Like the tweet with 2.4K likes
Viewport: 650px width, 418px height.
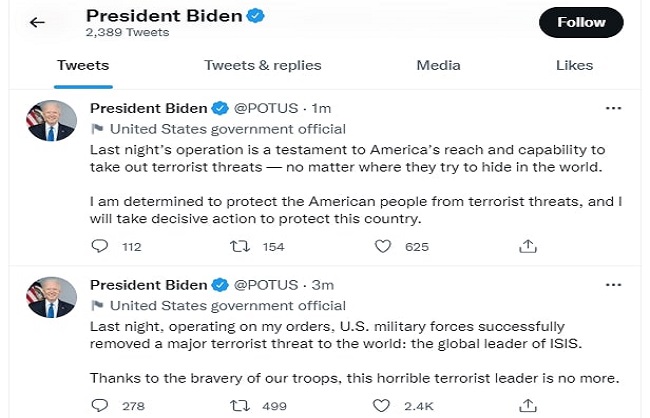pos(381,405)
